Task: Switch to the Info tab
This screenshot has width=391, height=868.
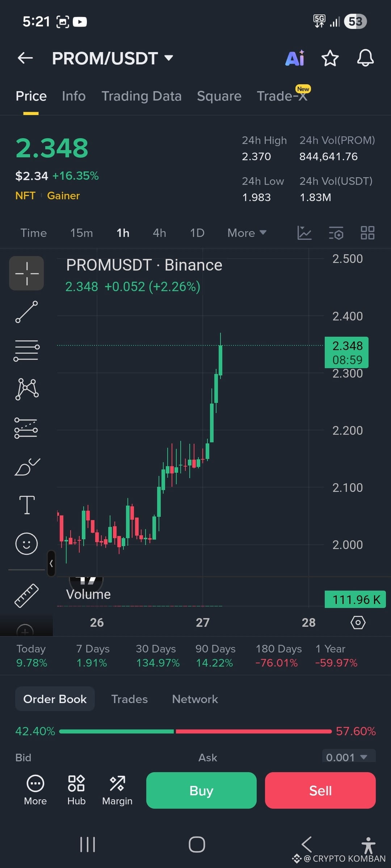Action: (74, 96)
